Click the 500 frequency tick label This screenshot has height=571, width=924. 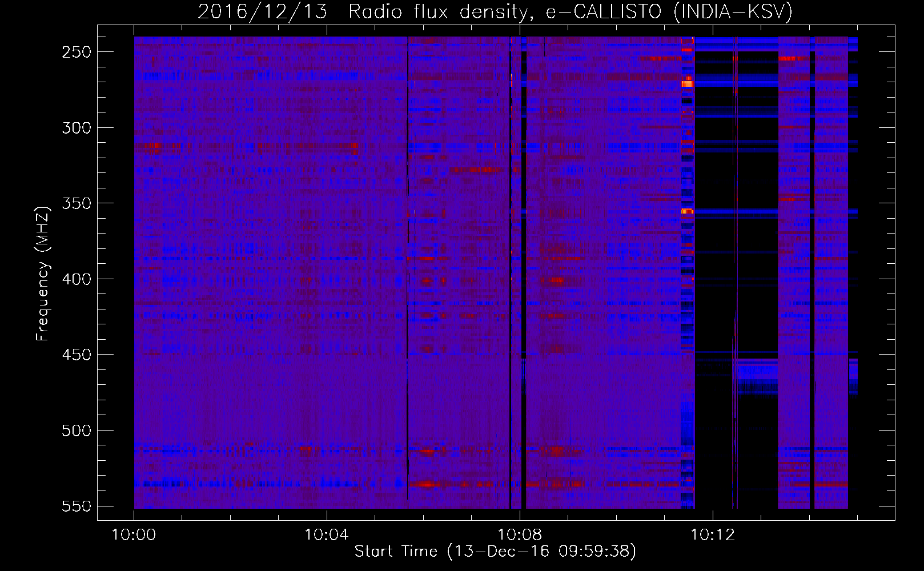(x=77, y=431)
